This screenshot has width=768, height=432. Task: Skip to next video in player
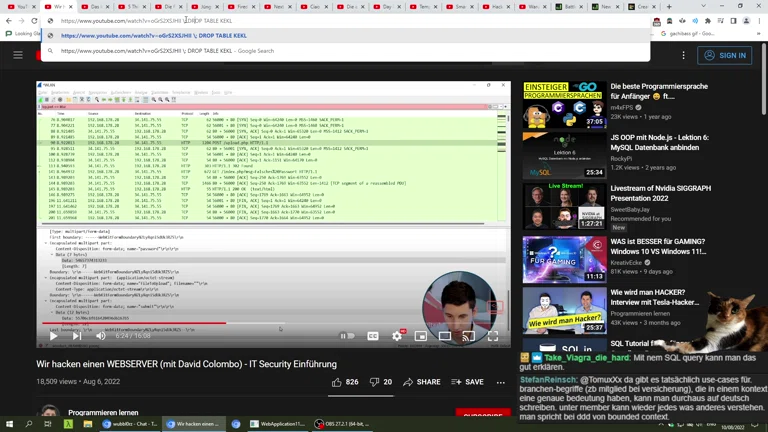point(76,337)
